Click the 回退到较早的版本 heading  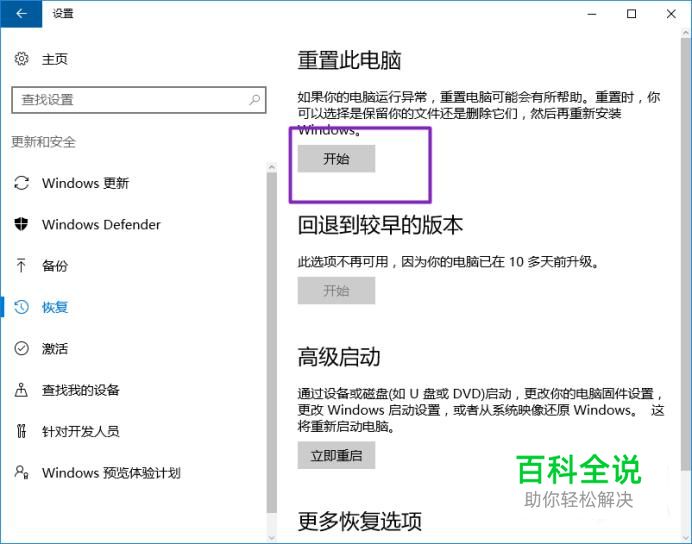[380, 225]
